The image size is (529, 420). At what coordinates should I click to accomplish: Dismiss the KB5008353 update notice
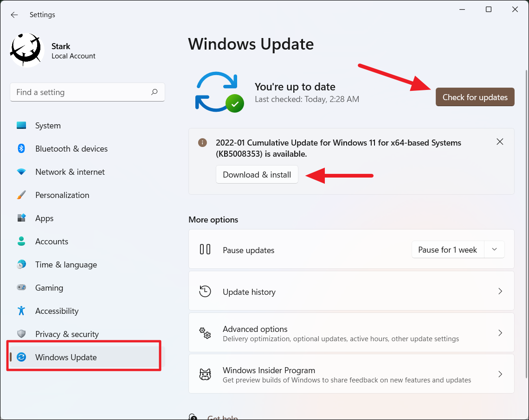[500, 141]
